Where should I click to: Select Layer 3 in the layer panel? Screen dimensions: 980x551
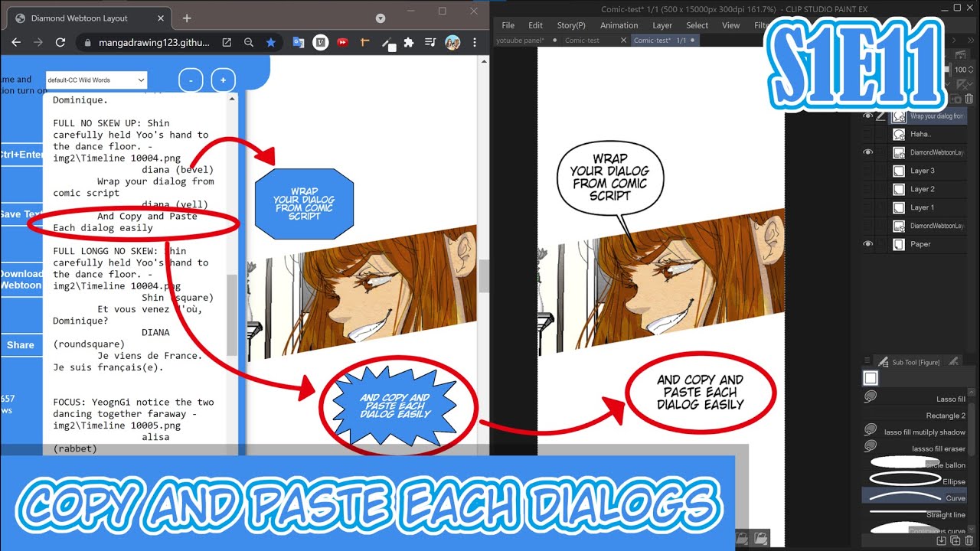coord(926,171)
